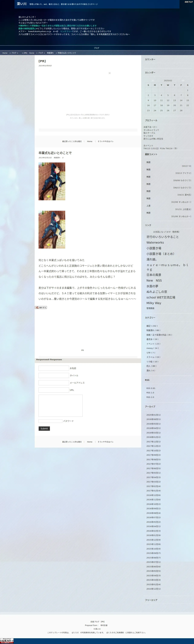
Task: Open the 水面の夢 link
Action: pyautogui.click(x=152, y=286)
